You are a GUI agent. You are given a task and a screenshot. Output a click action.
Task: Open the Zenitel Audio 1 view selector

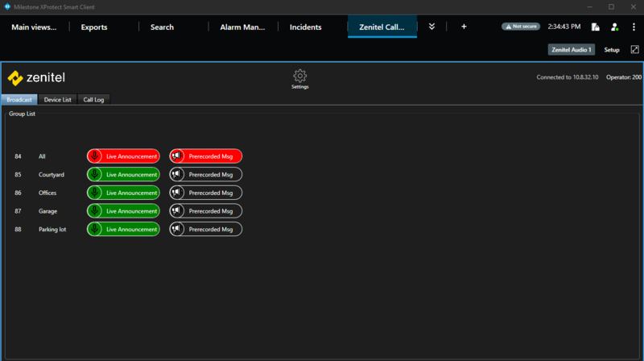[572, 50]
